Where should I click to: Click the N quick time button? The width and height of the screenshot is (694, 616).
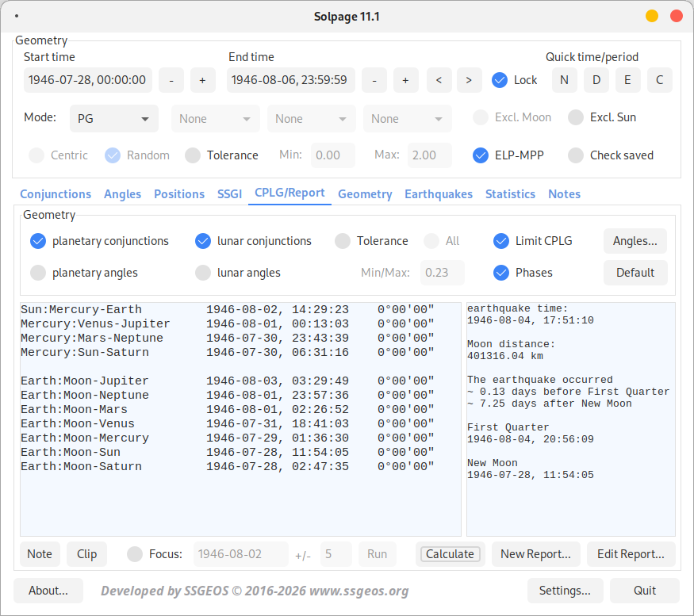tap(564, 80)
